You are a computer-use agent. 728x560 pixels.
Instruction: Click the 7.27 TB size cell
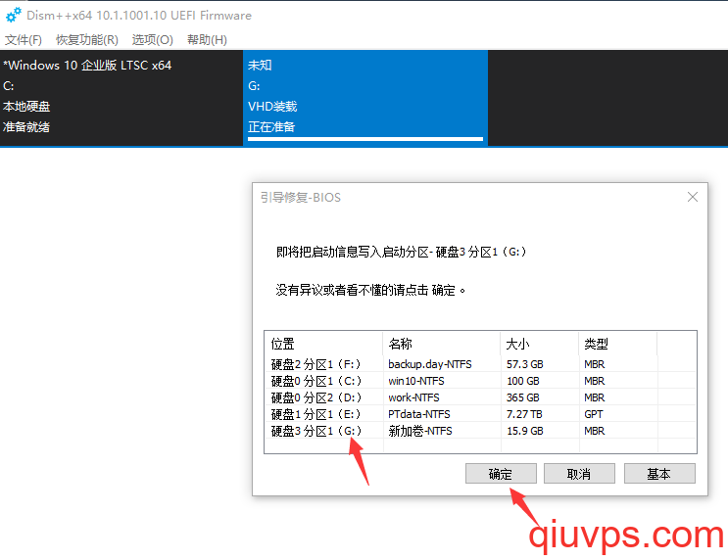click(524, 414)
